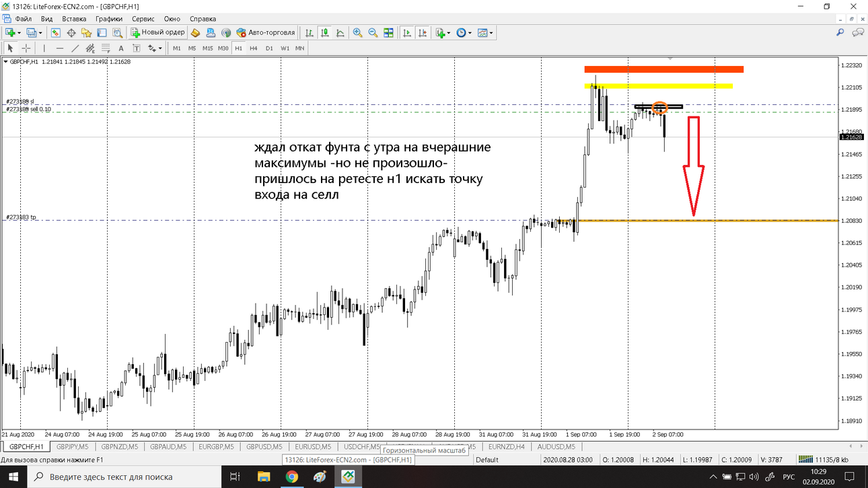Click the signals radar icon
Screen dimensions: 868x488
pyautogui.click(x=226, y=32)
